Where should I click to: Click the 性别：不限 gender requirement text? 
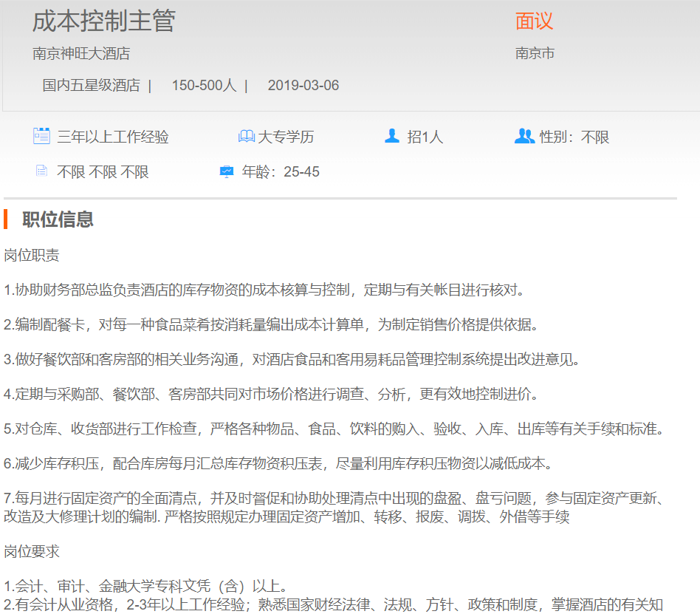[x=574, y=137]
